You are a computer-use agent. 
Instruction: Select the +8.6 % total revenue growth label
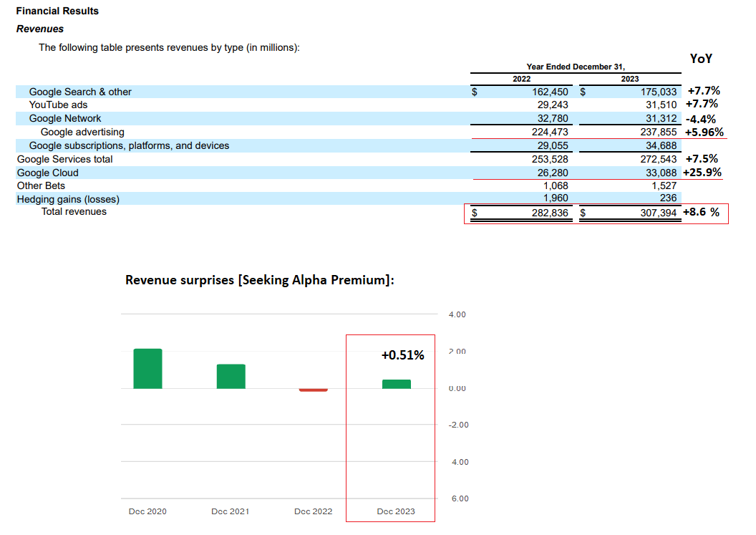(701, 213)
